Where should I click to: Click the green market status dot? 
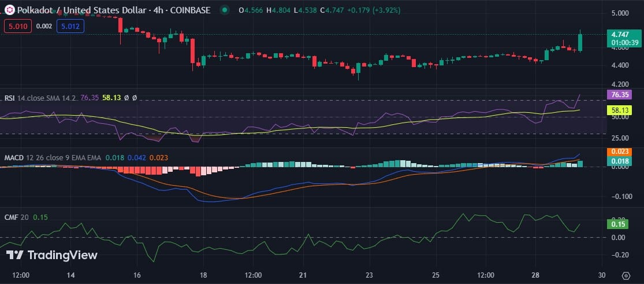[x=225, y=10]
